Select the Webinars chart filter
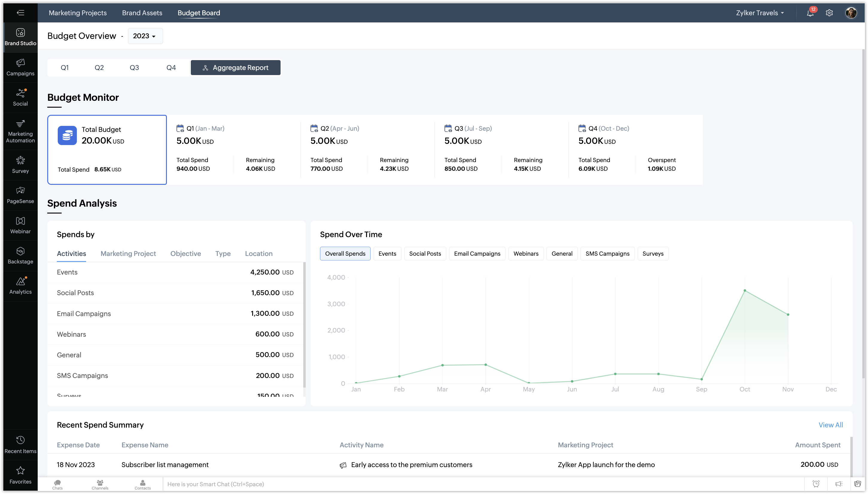868x494 pixels. [x=526, y=254]
